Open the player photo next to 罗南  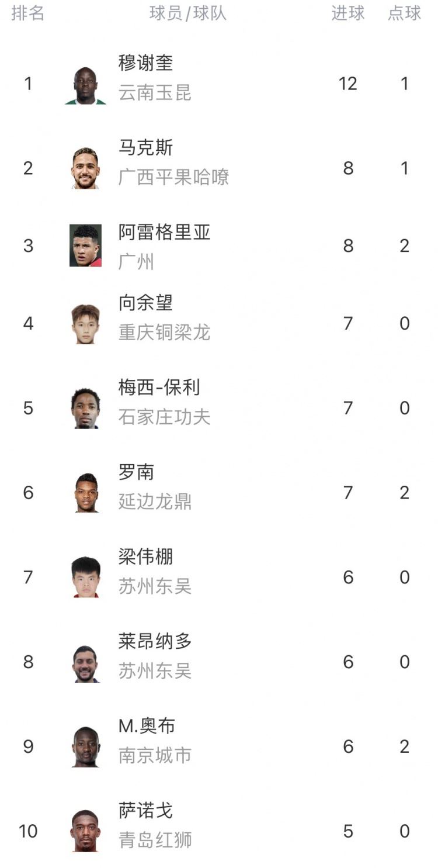click(x=86, y=493)
